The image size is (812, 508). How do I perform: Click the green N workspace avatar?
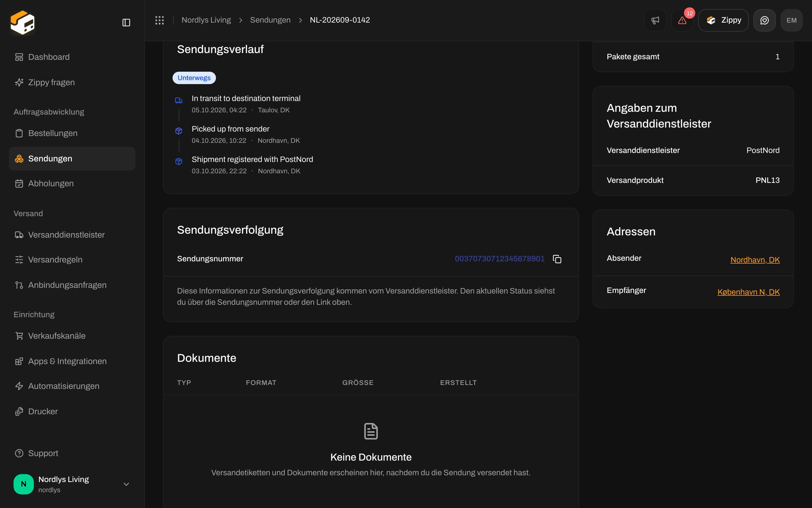click(x=23, y=484)
